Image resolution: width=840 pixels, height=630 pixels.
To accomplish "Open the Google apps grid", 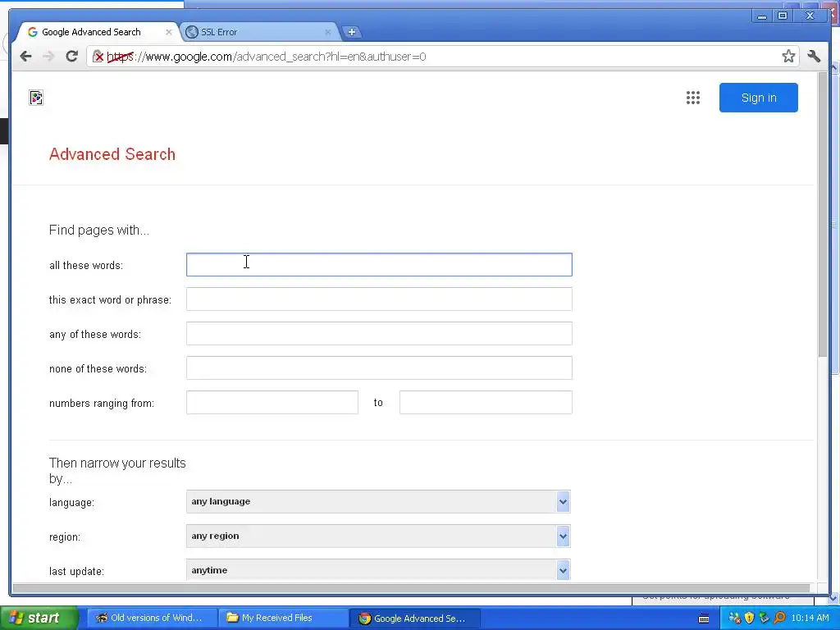I will pyautogui.click(x=692, y=98).
